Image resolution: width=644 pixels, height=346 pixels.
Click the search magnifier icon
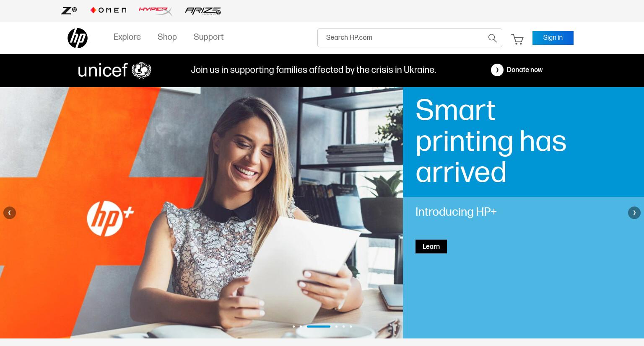tap(493, 38)
